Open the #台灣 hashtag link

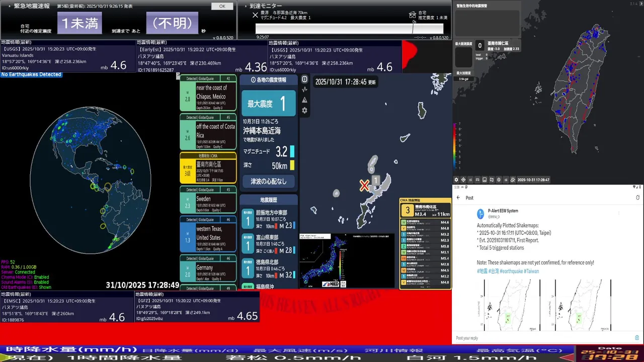[x=493, y=271]
